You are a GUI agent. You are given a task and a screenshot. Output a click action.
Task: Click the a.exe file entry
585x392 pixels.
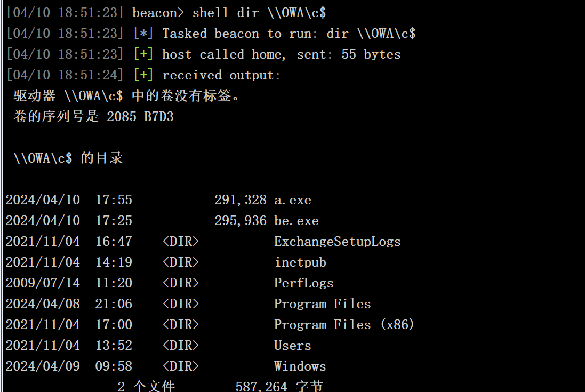coord(292,201)
